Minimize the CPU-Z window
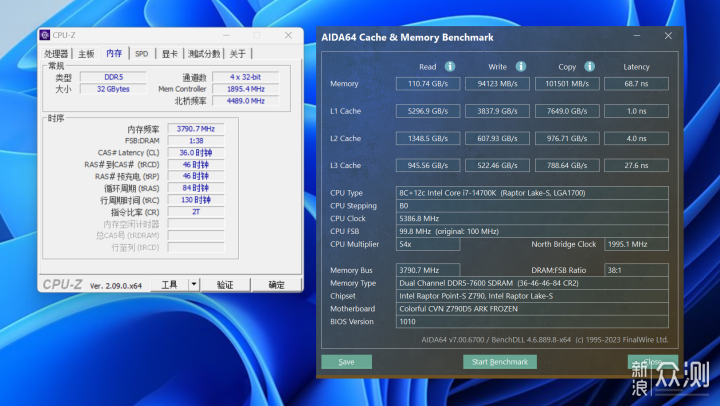720x406 pixels. coord(226,35)
